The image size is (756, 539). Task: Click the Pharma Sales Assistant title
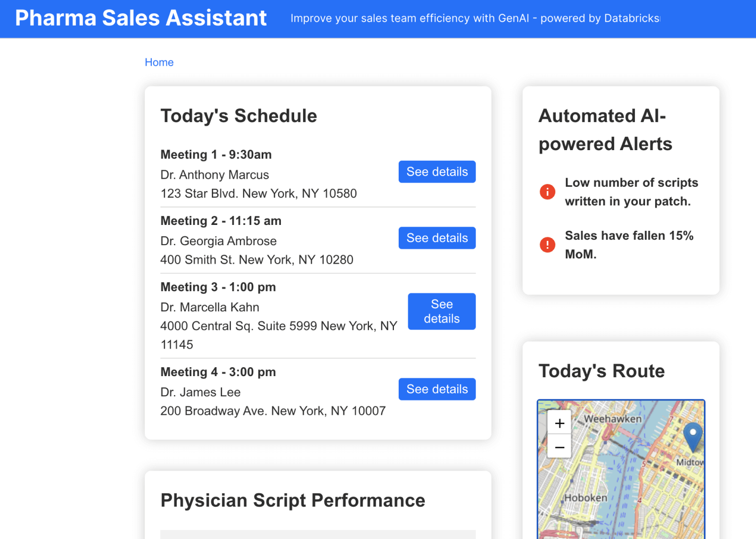(141, 18)
